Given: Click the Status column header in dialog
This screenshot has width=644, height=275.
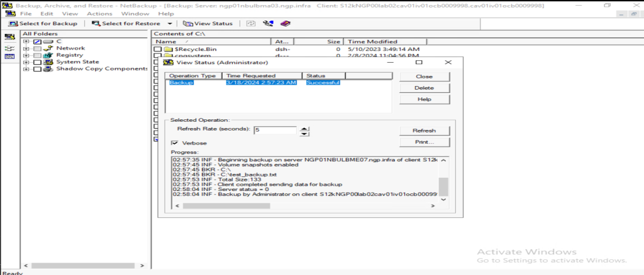Looking at the screenshot, I should 324,76.
